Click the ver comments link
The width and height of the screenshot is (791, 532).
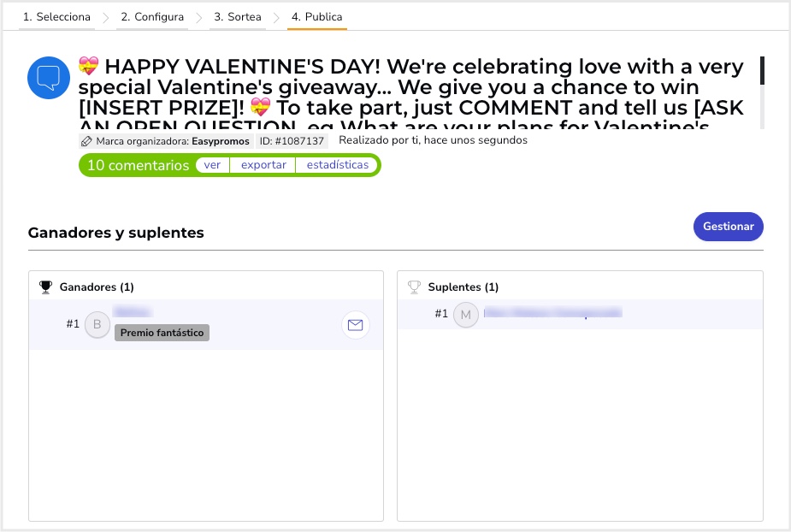click(x=212, y=165)
